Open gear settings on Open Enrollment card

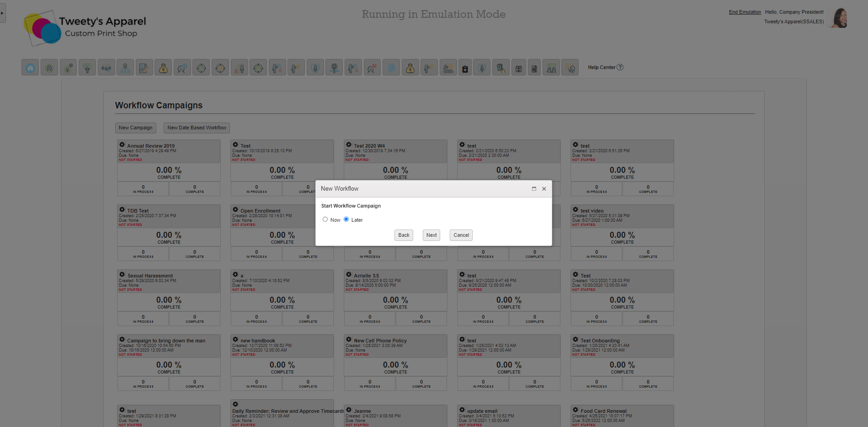click(x=235, y=209)
